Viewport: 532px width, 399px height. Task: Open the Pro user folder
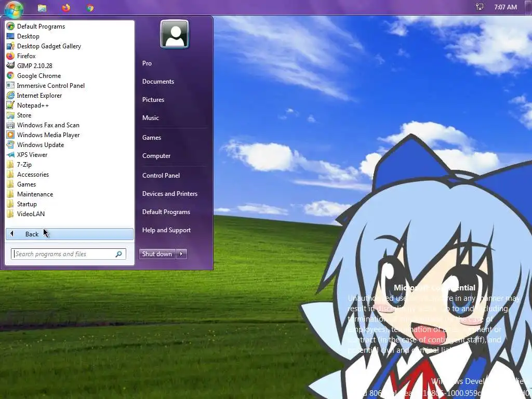(147, 63)
